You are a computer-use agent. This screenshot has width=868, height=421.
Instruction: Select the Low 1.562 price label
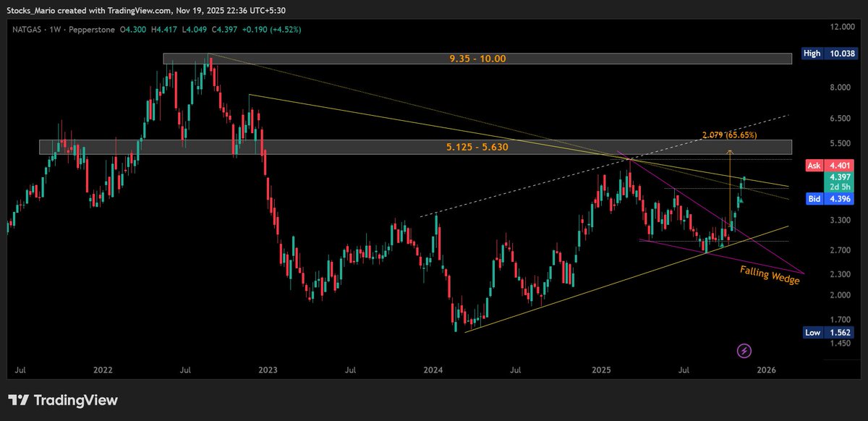pos(829,332)
